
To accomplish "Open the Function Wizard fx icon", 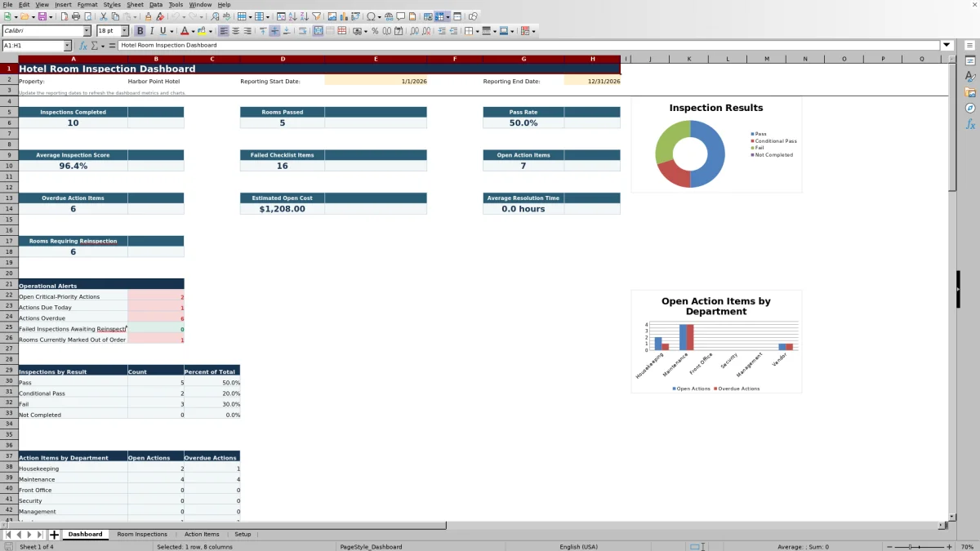I will click(83, 46).
